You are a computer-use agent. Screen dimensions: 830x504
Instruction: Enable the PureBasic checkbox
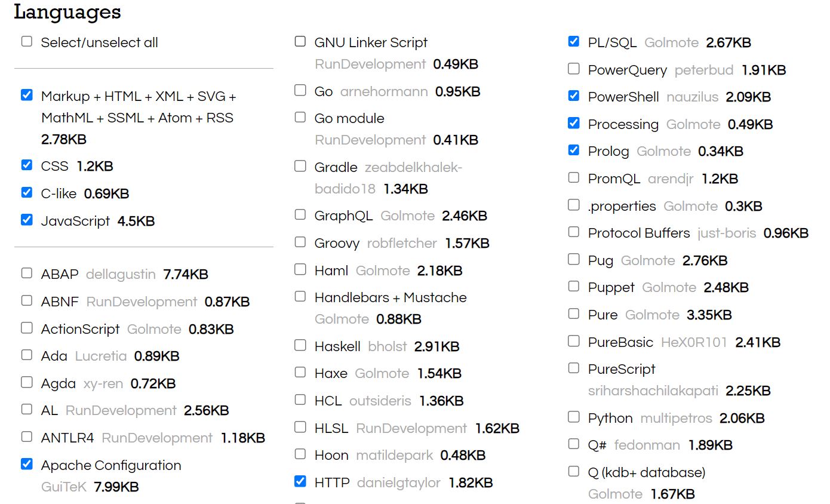click(574, 342)
